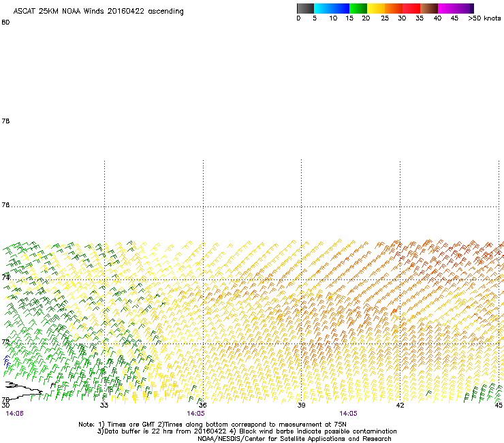Click the longitude label 45 at the axis end
The image size is (504, 443).
point(499,405)
